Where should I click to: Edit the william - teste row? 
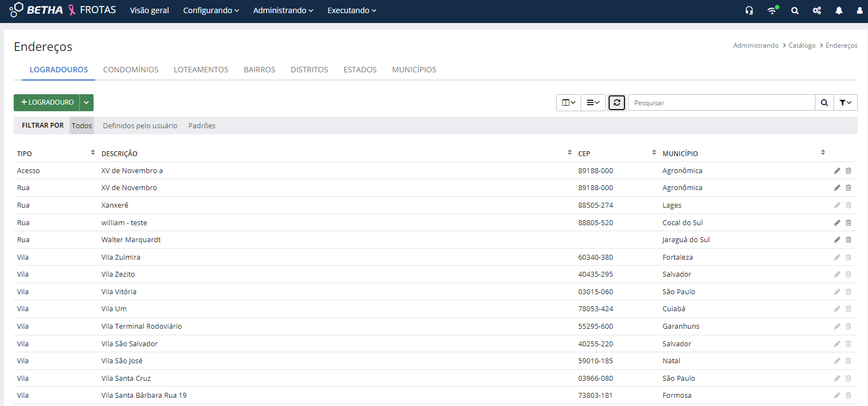coord(837,223)
